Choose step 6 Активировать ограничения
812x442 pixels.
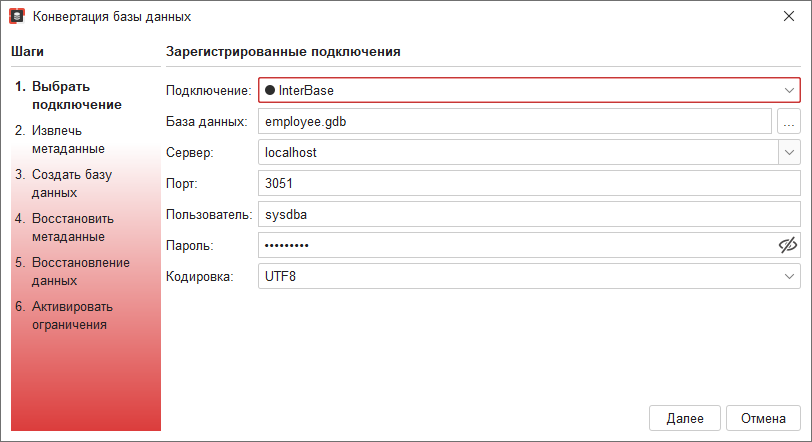click(72, 315)
